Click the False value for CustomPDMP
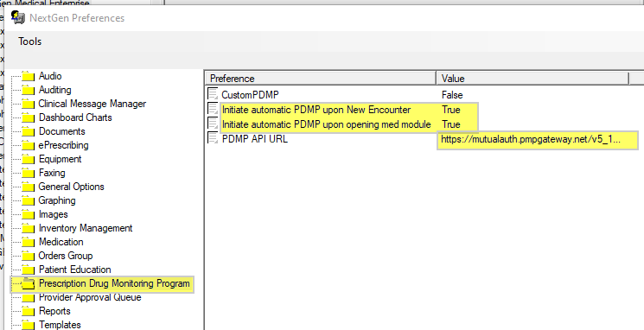 (x=452, y=95)
